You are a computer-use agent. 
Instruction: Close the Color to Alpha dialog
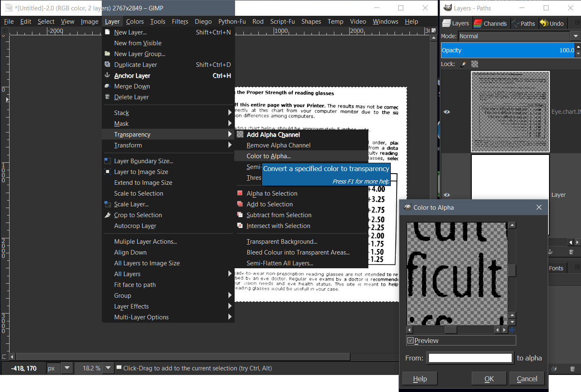coord(539,207)
